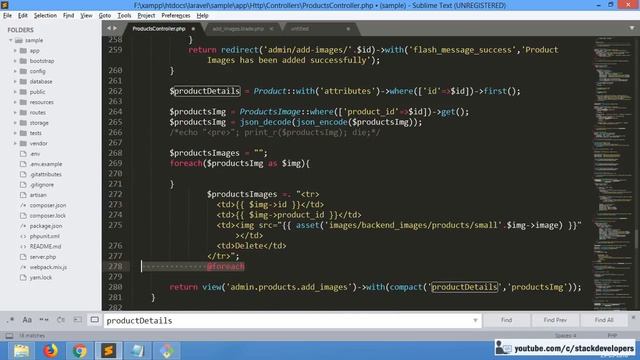Click the README.md file icon
Image resolution: width=640 pixels, height=360 pixels.
pyautogui.click(x=23, y=247)
